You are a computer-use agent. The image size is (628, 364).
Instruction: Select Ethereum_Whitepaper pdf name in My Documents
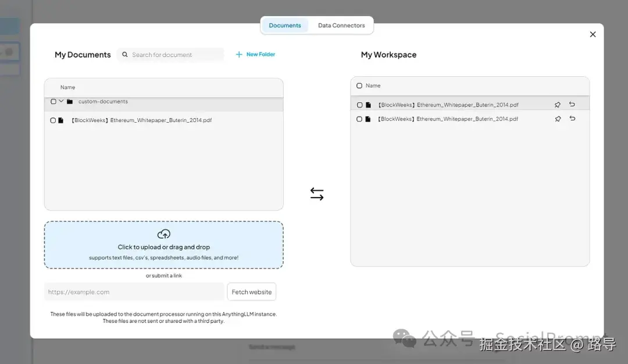141,120
